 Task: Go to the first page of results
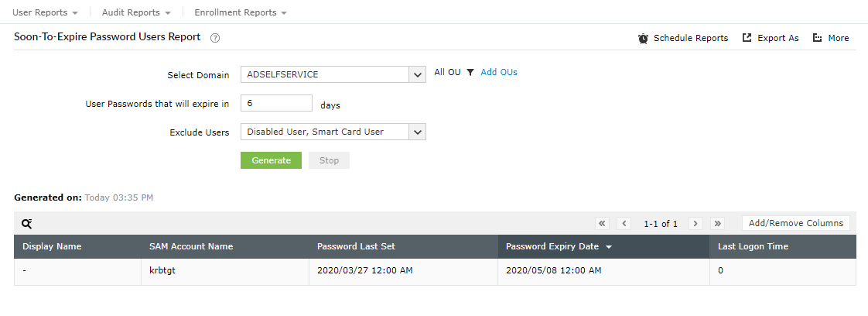(x=603, y=223)
